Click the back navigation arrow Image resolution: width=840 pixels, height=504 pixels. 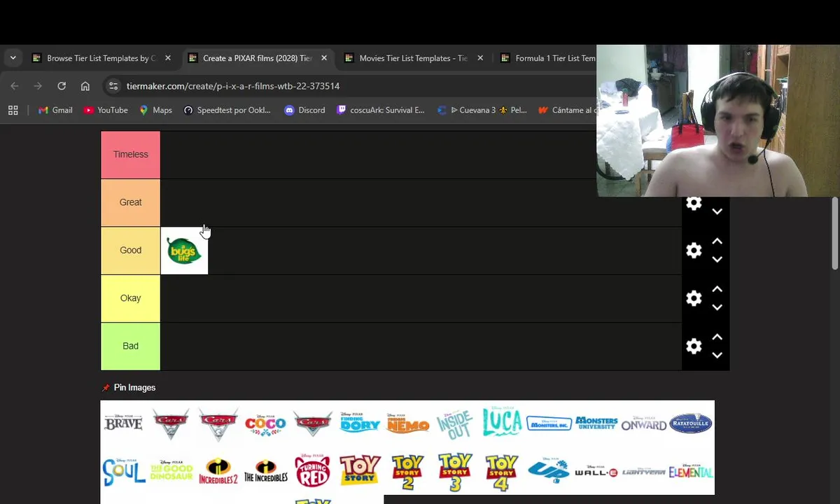(15, 86)
